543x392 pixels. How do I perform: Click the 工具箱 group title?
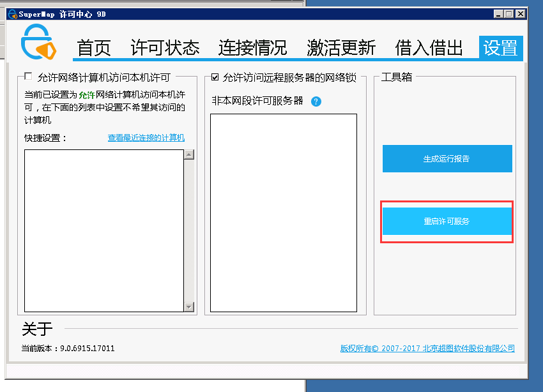[397, 77]
